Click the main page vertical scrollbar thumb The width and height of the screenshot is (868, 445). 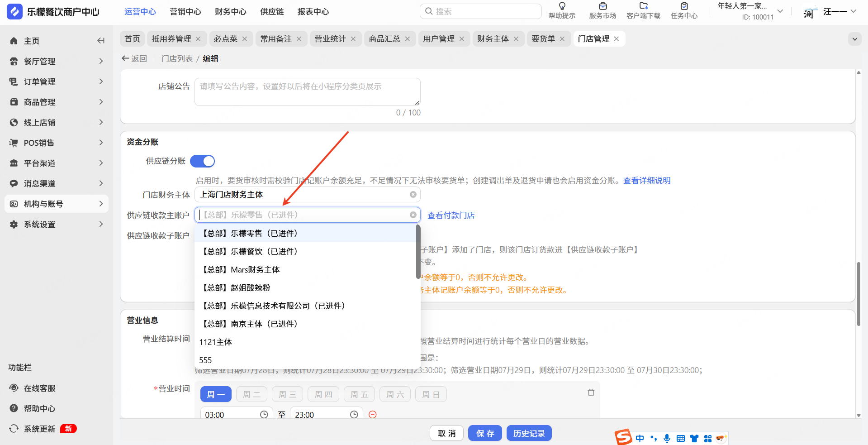(x=859, y=294)
